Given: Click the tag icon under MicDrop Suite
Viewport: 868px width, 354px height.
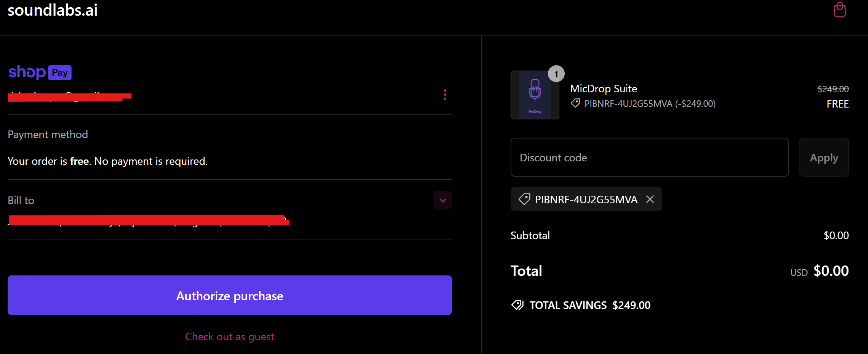Looking at the screenshot, I should click(x=575, y=103).
